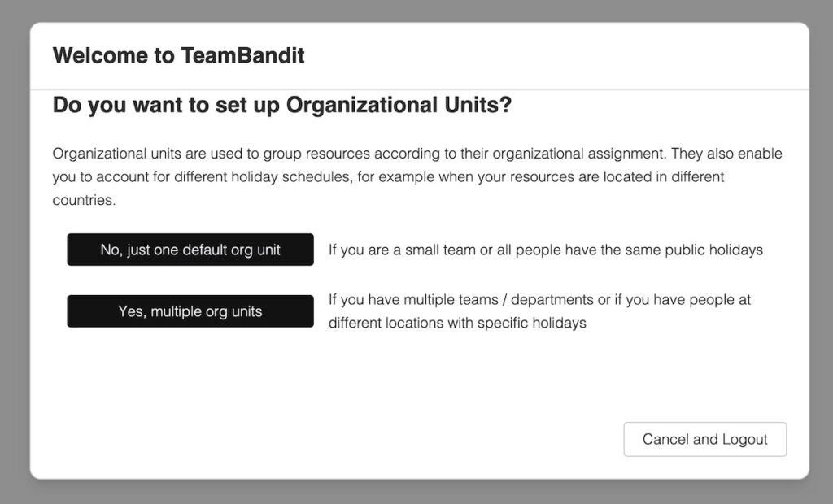Click the gray backdrop outside the dialog

click(820, 244)
